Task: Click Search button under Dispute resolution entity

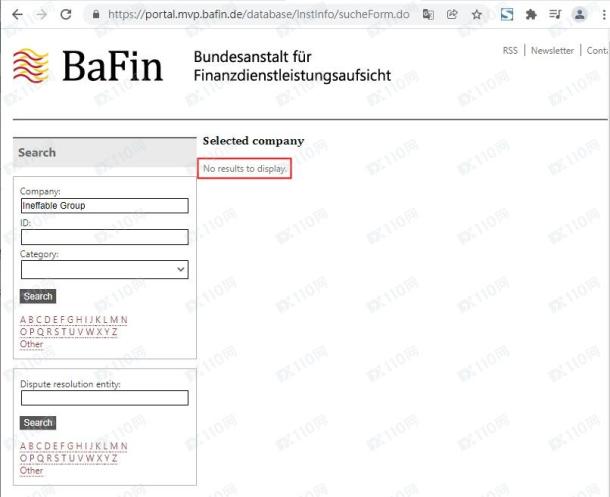Action: coord(38,423)
